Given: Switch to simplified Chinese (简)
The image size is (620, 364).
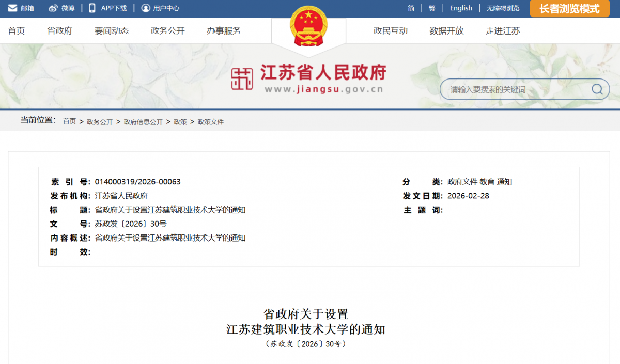Looking at the screenshot, I should 411,8.
